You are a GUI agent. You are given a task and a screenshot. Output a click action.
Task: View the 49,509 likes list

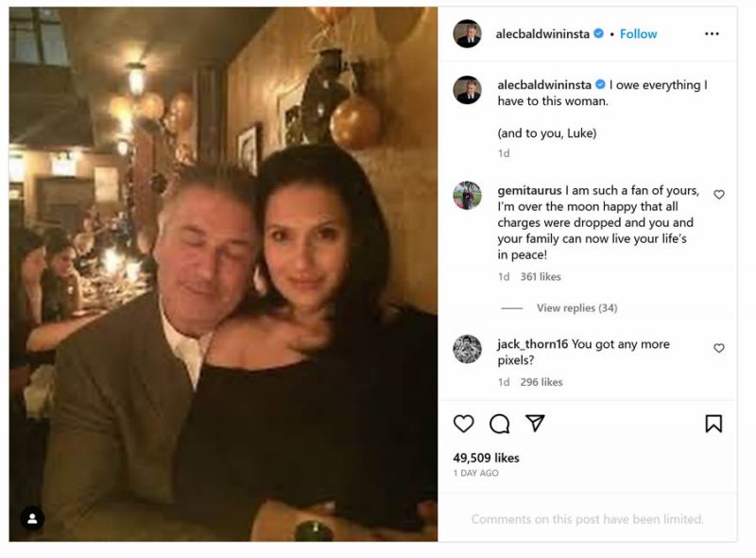pos(486,458)
